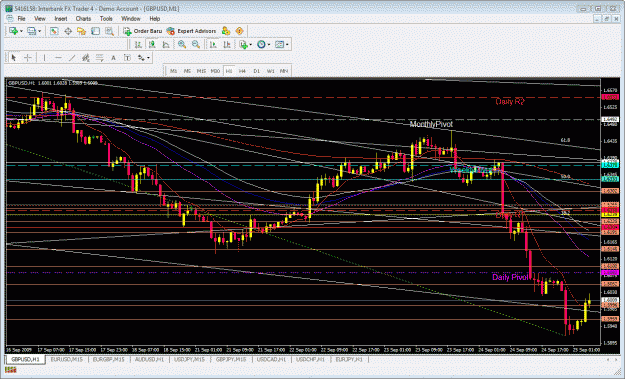Switch timeframe to M1
Screen dimensions: 625x379
(x=173, y=71)
